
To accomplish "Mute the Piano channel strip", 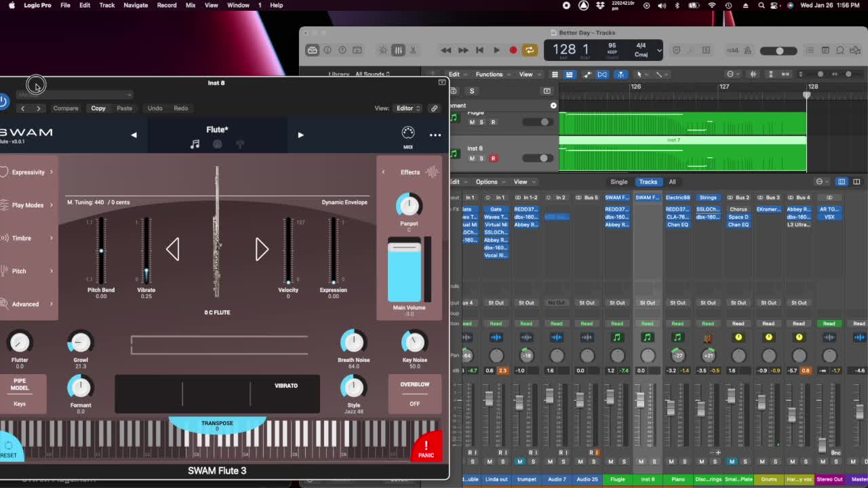I will (x=671, y=462).
